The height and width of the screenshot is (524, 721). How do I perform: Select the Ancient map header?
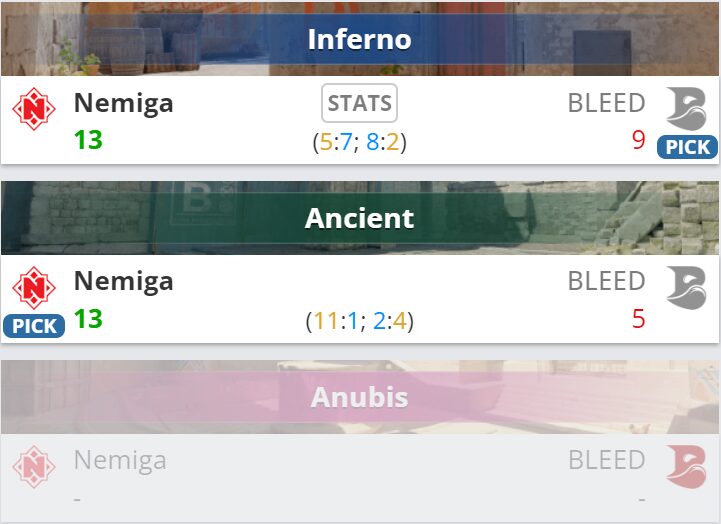click(360, 218)
